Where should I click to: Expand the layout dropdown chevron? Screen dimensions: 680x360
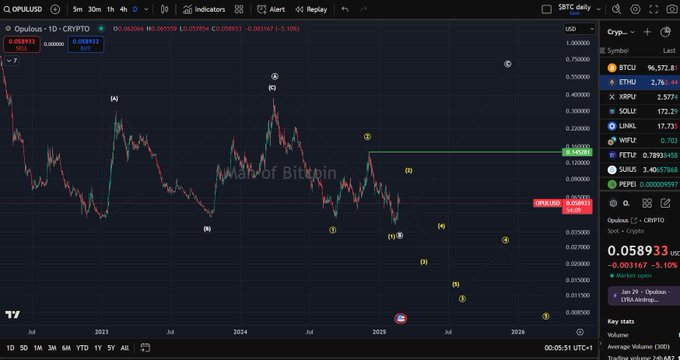[599, 9]
